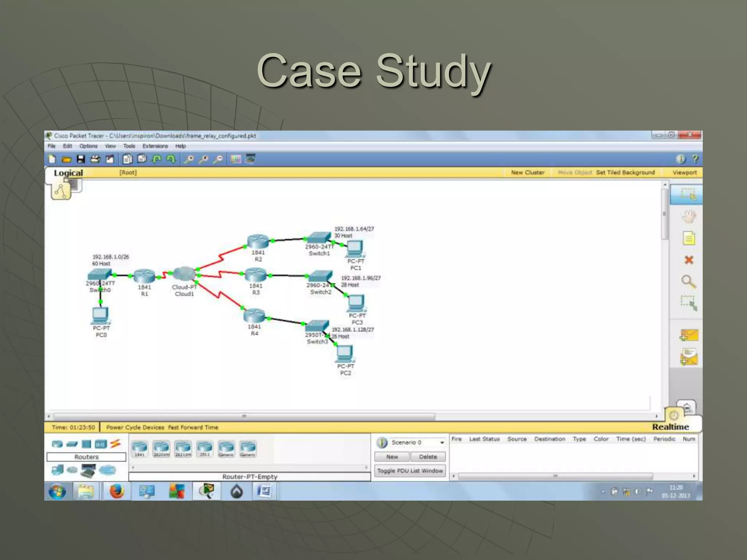
Task: Click the Zoom Out magnifier icon
Action: click(218, 159)
